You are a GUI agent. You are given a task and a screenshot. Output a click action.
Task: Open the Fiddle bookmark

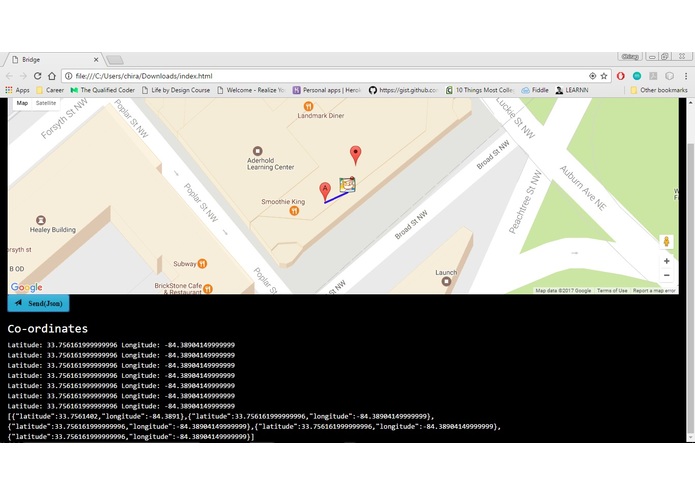[x=535, y=90]
